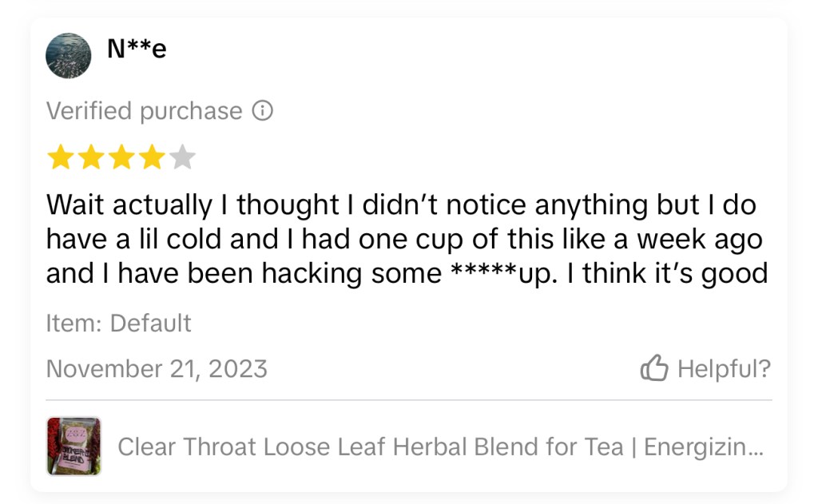Image resolution: width=818 pixels, height=504 pixels.
Task: Mark review as helpful via Helpful? text
Action: (723, 368)
